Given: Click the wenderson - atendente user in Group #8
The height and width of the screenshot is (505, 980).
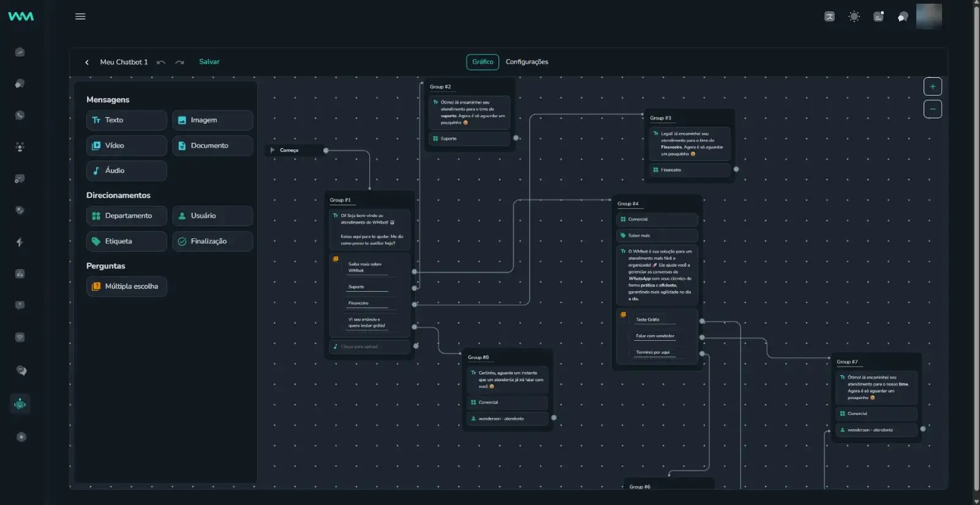Looking at the screenshot, I should point(508,419).
